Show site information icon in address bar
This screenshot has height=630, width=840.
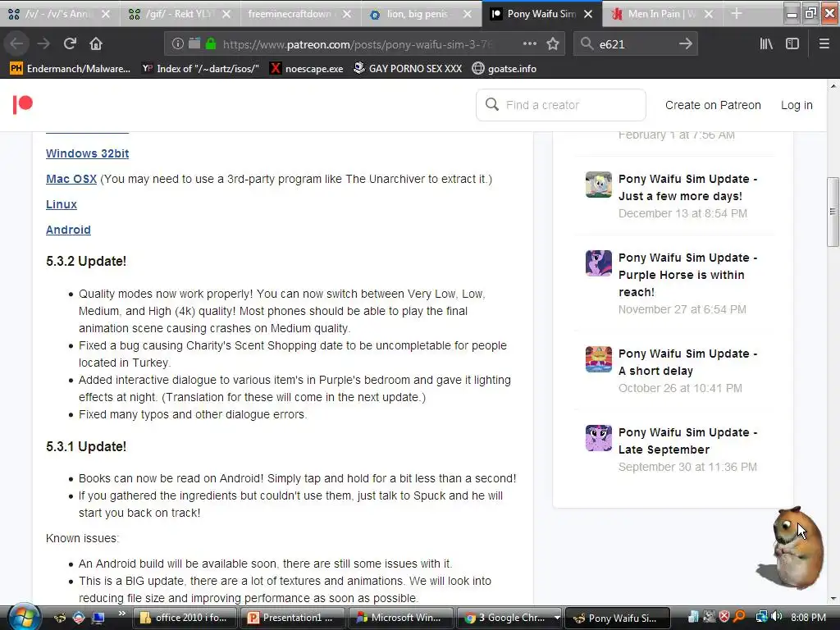click(x=177, y=44)
